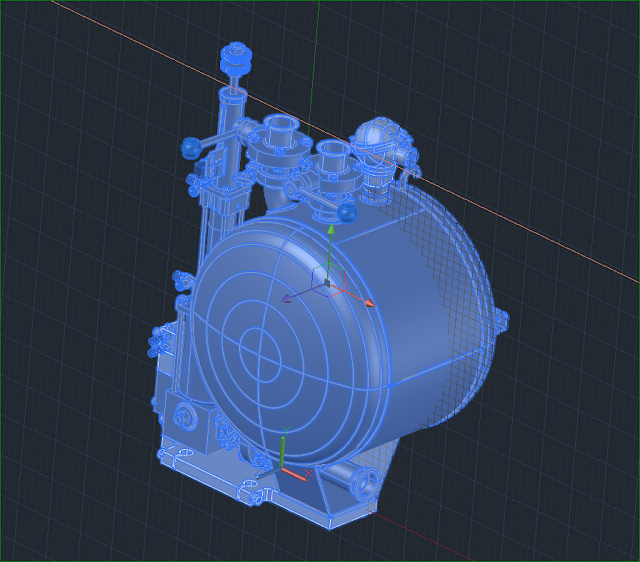640x562 pixels.
Task: Click the red axis arrow of the gizmo
Action: click(370, 303)
